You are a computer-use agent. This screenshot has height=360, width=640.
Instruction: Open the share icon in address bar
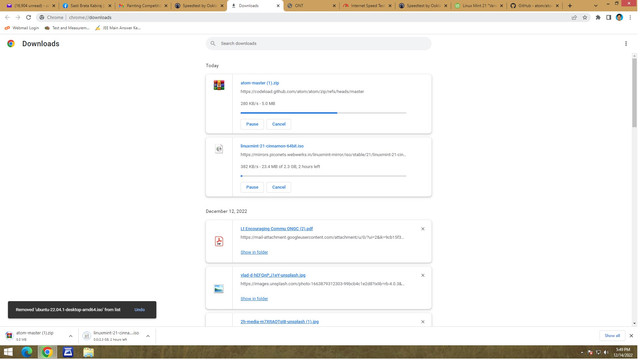[x=574, y=18]
